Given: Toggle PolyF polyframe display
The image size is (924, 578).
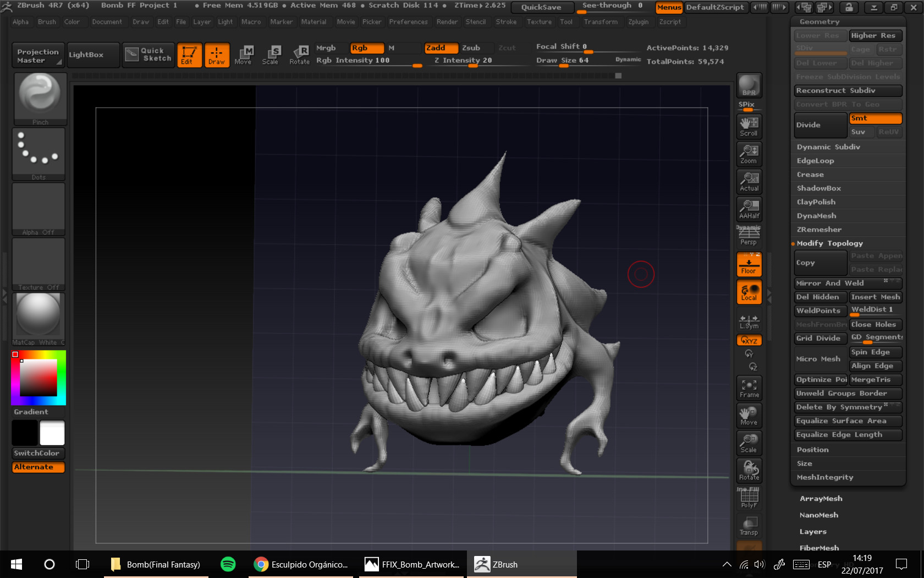Looking at the screenshot, I should pyautogui.click(x=749, y=499).
